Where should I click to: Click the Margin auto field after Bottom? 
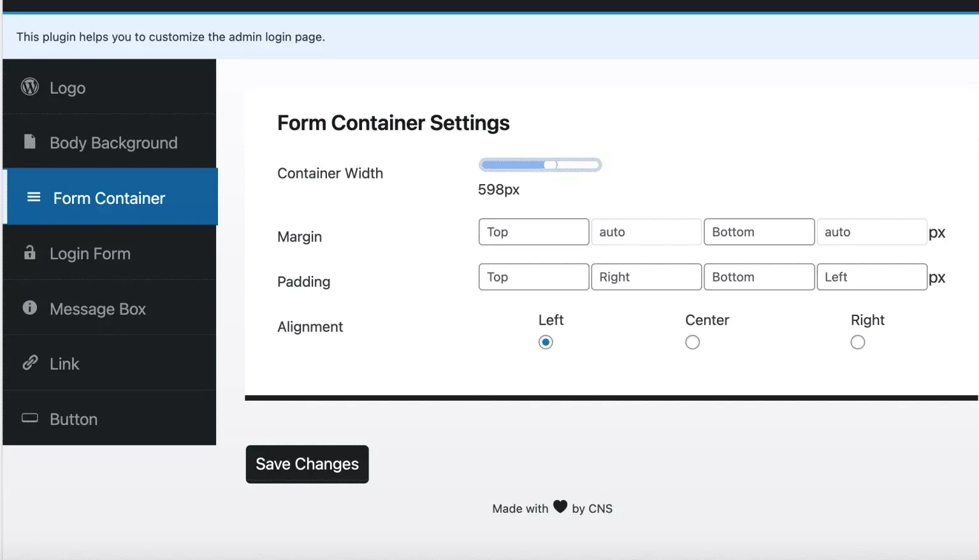coord(871,231)
